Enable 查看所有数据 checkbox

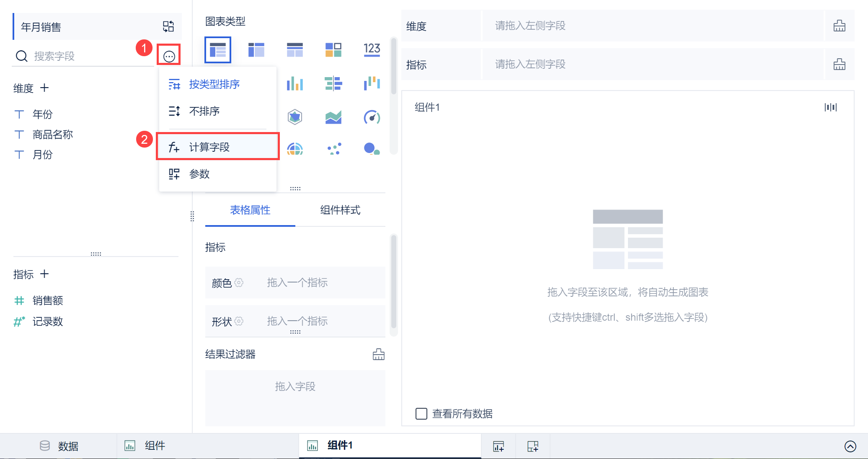(421, 414)
